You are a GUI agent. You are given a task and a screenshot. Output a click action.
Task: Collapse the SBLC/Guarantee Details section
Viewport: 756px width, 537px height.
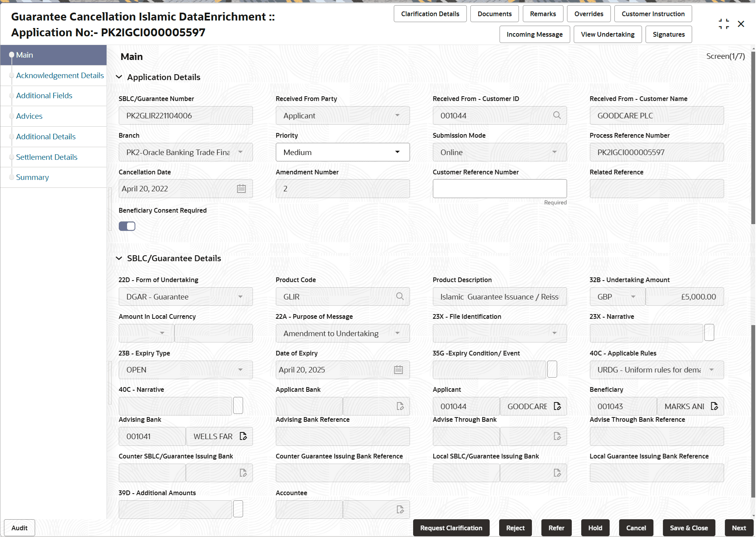(119, 258)
